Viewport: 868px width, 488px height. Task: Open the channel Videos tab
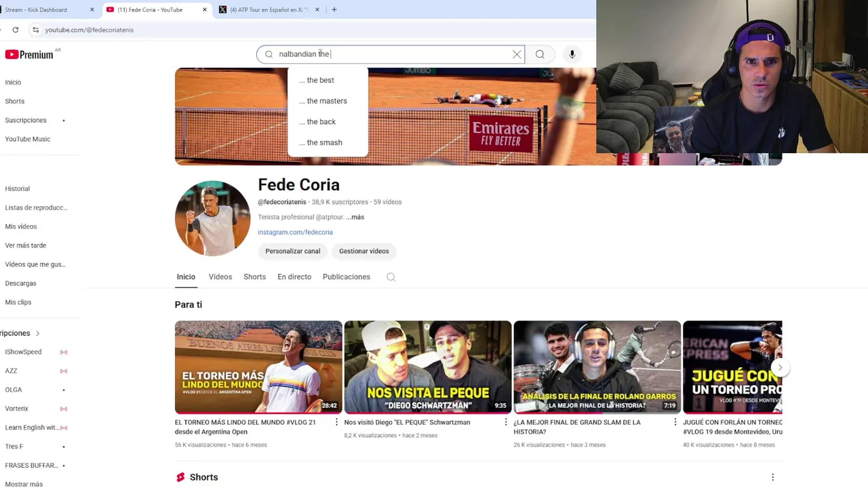220,277
